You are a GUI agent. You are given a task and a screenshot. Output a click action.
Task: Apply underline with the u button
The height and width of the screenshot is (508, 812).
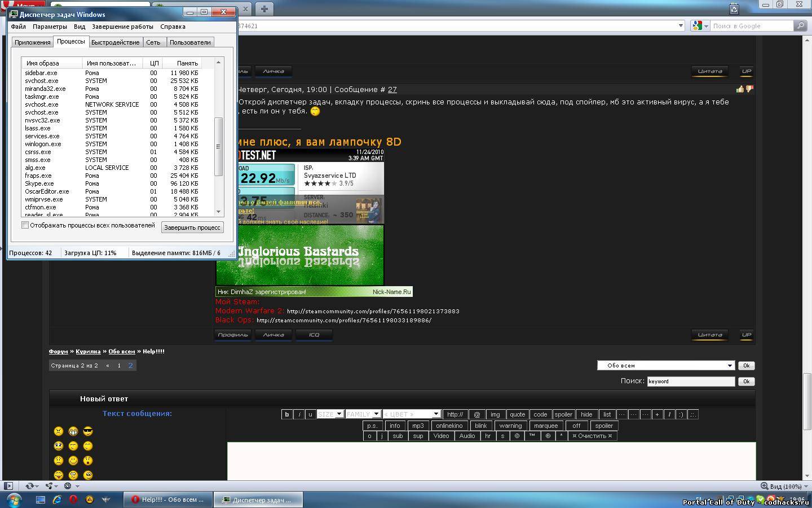pyautogui.click(x=310, y=414)
